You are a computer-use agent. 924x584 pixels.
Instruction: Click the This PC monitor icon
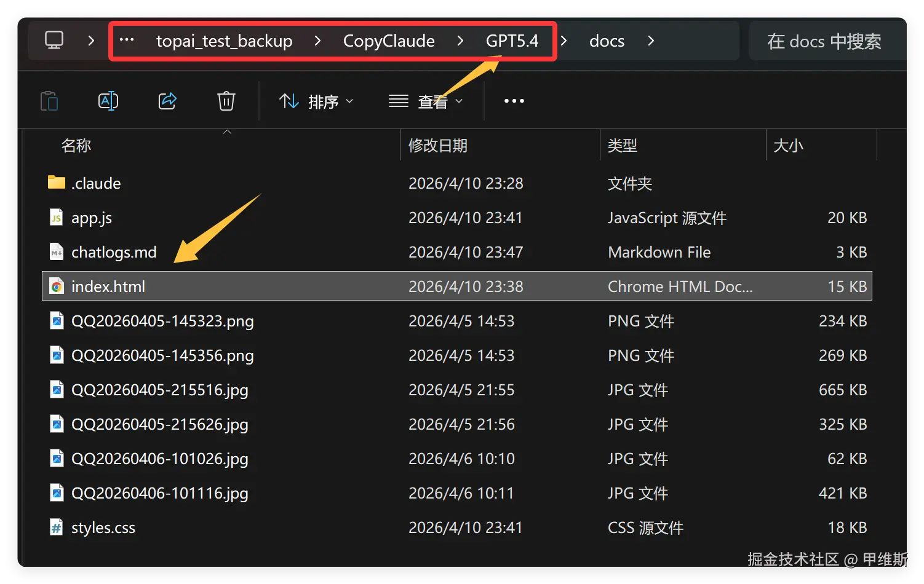[54, 41]
